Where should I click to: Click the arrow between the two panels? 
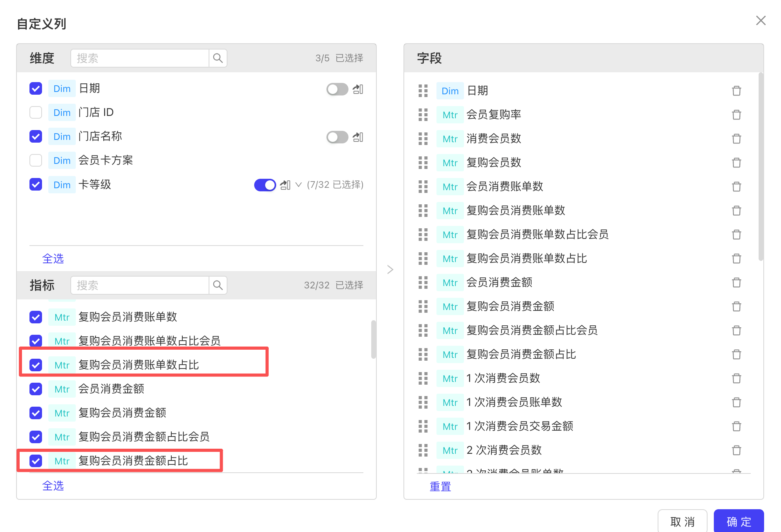[390, 270]
